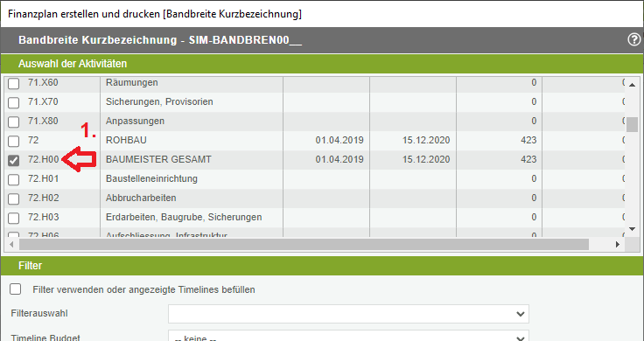Click the horizontal scroll left arrow
Image resolution: width=644 pixels, height=341 pixels.
click(x=11, y=245)
